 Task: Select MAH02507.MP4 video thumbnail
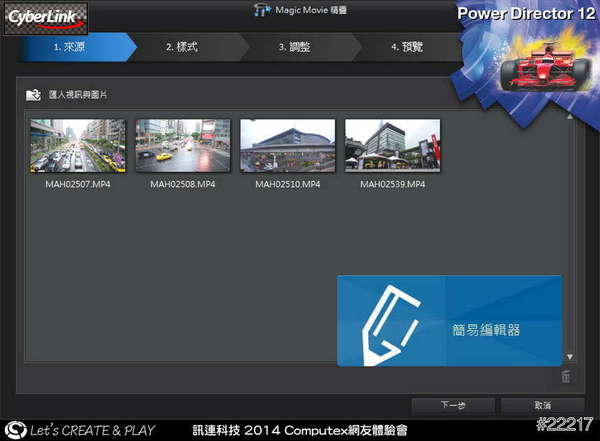(x=78, y=146)
